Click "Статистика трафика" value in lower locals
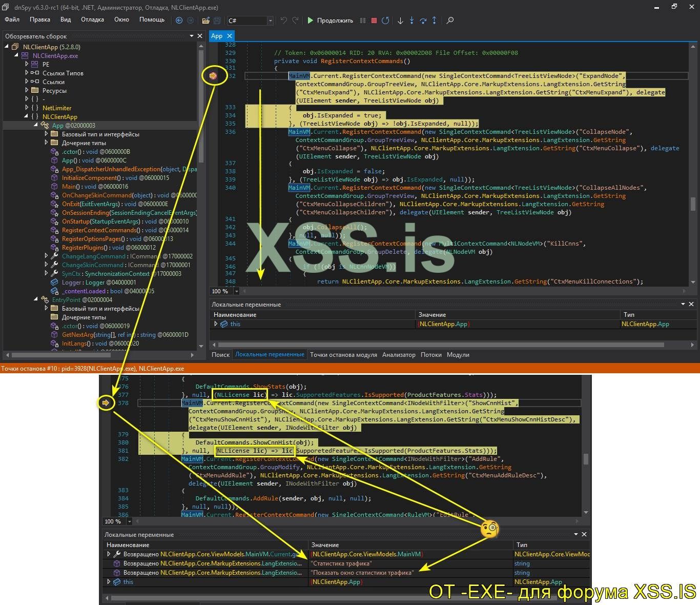Viewport: 700px width, 605px height. click(x=341, y=563)
